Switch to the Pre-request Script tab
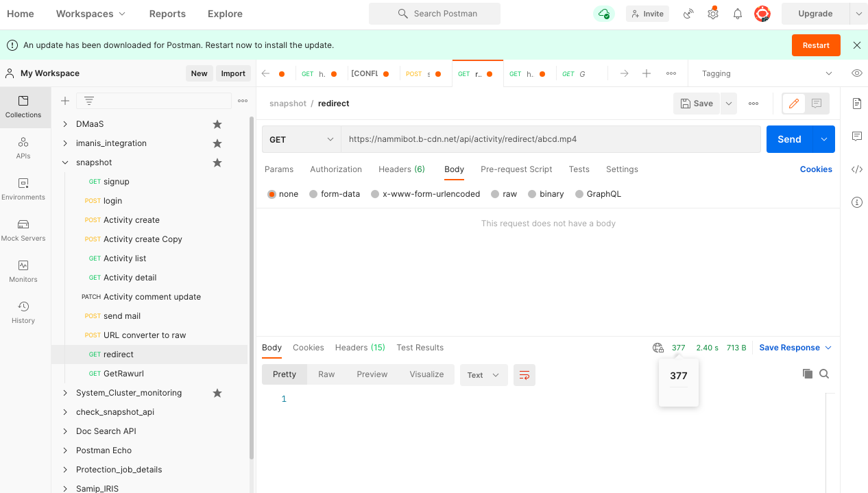Screen dimensions: 868x493 [x=516, y=169]
